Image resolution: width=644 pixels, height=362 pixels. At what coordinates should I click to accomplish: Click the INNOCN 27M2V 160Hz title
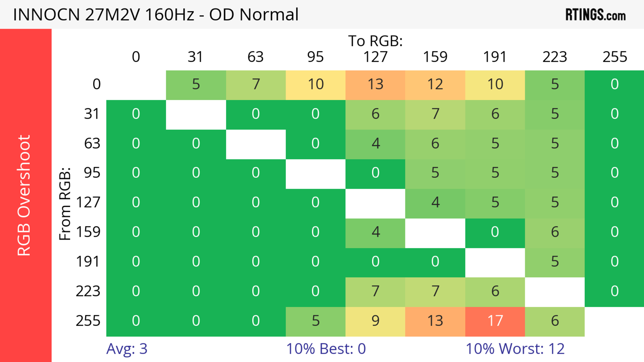click(155, 14)
